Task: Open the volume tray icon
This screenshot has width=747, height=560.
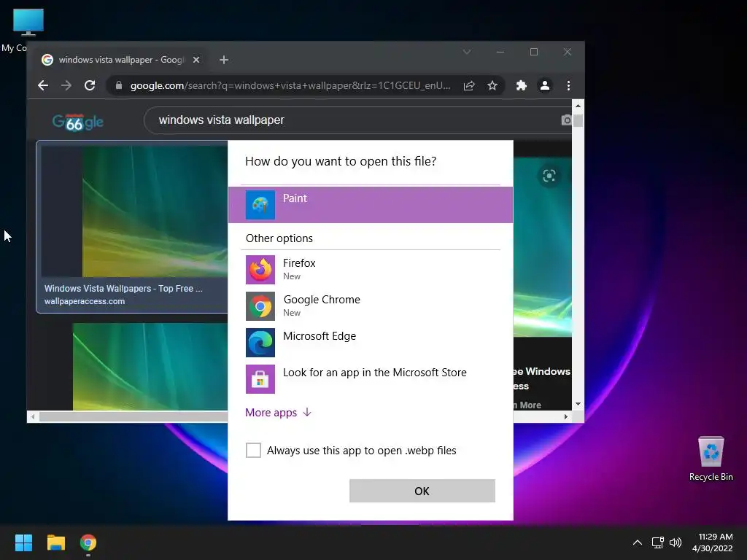Action: click(x=675, y=542)
